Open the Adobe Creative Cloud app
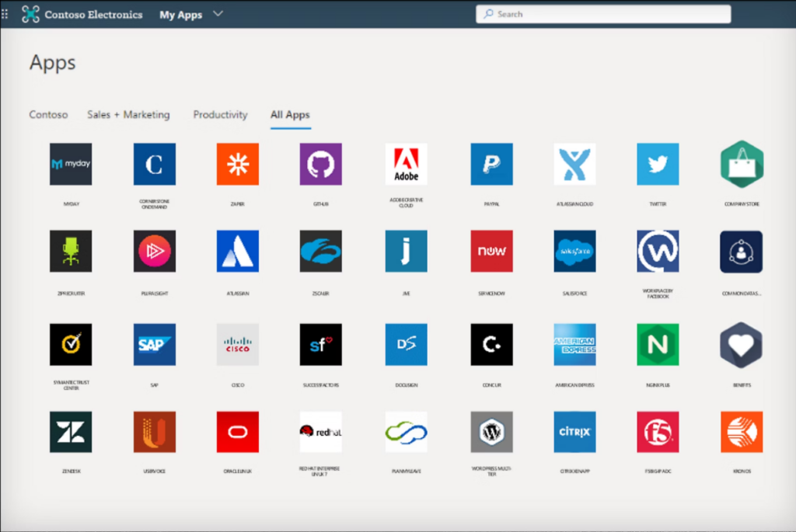 pos(406,164)
